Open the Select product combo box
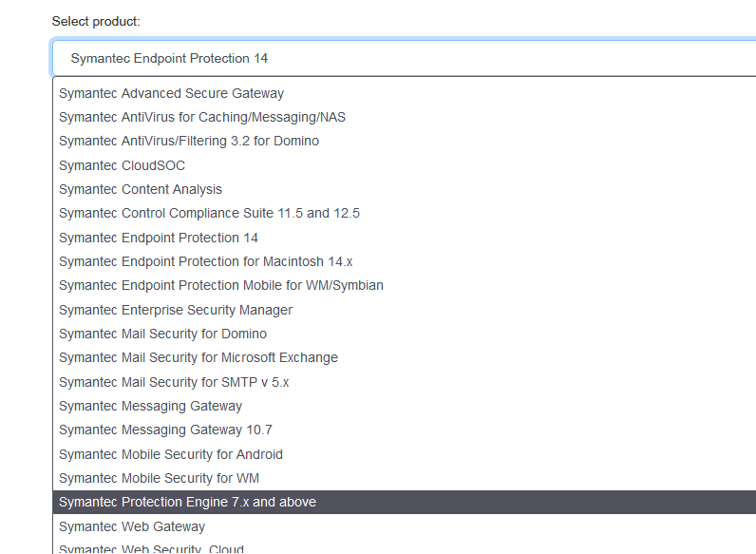The image size is (756, 554). coord(404,58)
